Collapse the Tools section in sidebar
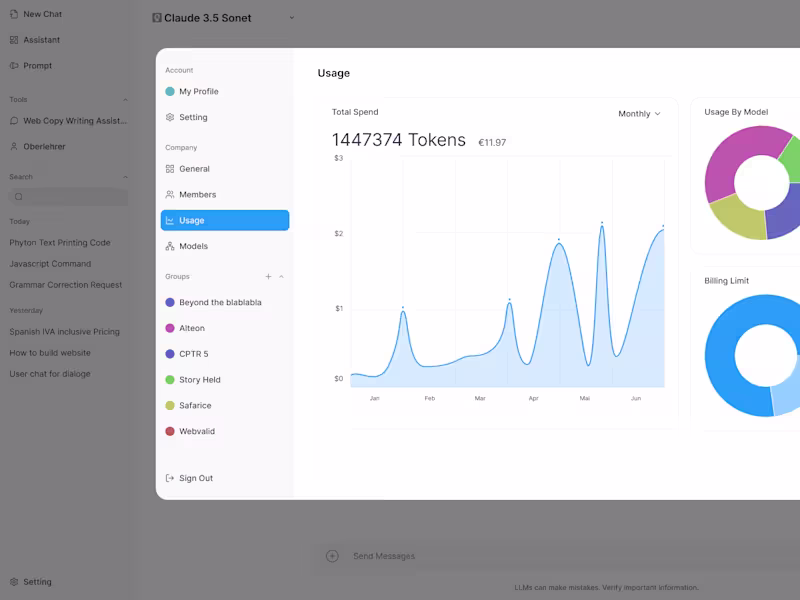Screen dimensions: 800x600 point(126,100)
